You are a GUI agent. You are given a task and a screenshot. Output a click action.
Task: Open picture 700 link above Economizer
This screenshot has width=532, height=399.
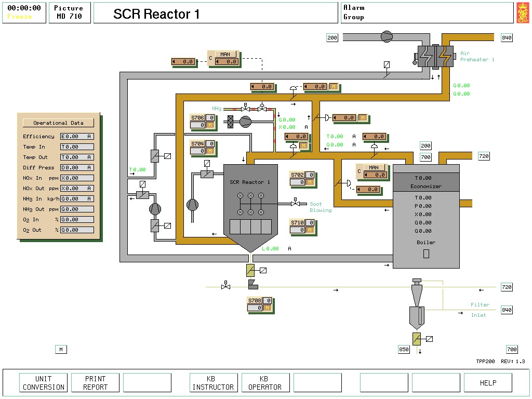click(426, 157)
